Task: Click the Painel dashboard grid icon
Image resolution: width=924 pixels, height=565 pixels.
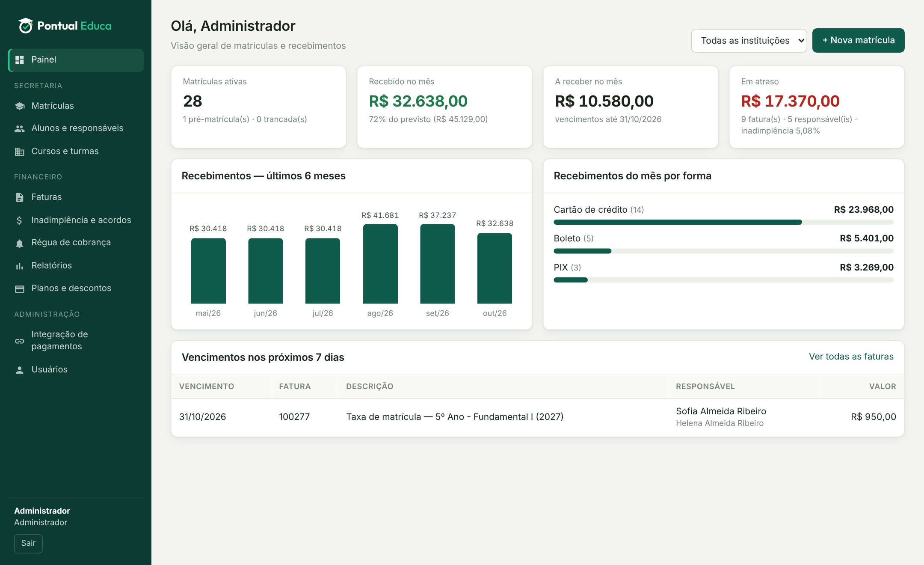Action: 20,60
